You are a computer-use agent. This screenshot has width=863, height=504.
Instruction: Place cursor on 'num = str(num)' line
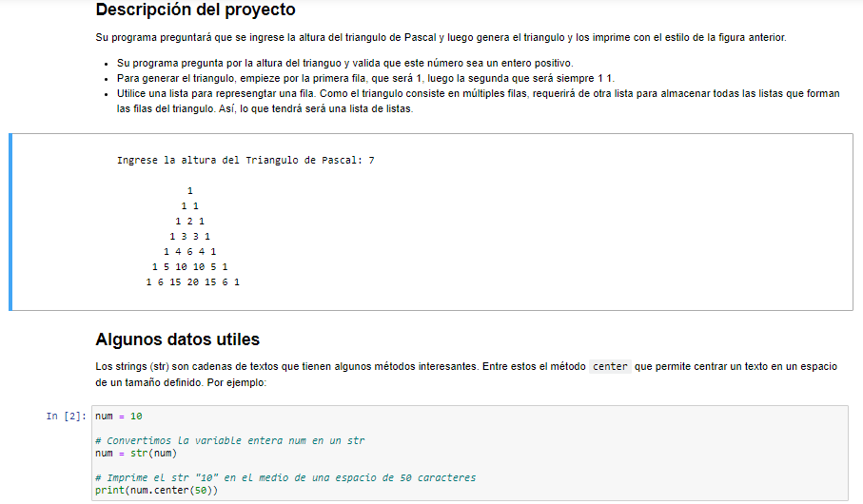(136, 454)
